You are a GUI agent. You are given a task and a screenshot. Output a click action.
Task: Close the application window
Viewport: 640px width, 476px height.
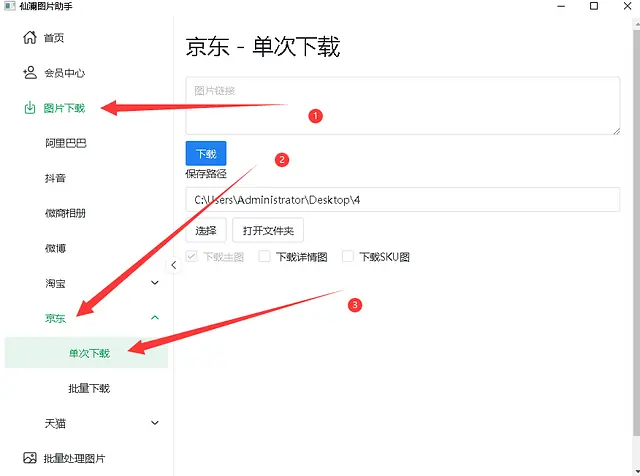tap(628, 6)
